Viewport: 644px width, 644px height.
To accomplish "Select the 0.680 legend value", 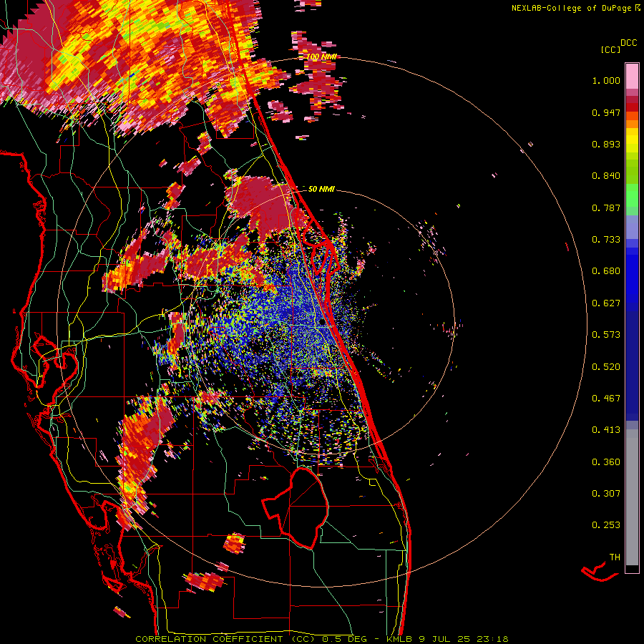I will pos(606,271).
